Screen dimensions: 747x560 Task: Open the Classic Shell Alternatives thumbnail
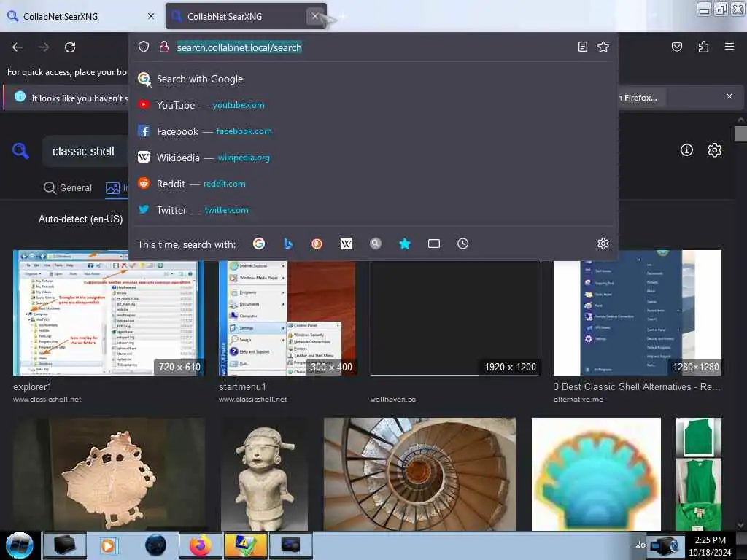click(x=638, y=312)
